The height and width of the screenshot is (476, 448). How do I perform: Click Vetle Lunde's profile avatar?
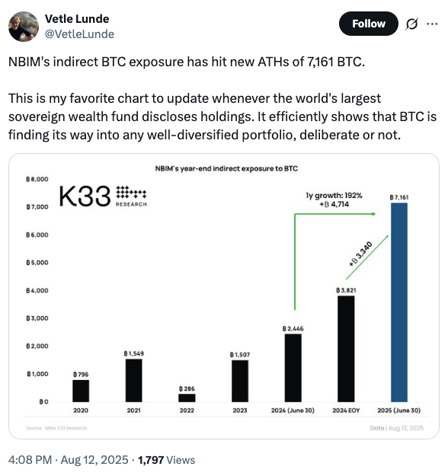(x=24, y=27)
